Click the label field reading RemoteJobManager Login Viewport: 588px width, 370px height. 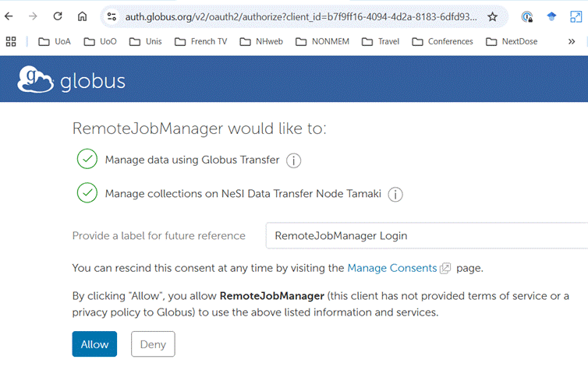click(x=426, y=235)
